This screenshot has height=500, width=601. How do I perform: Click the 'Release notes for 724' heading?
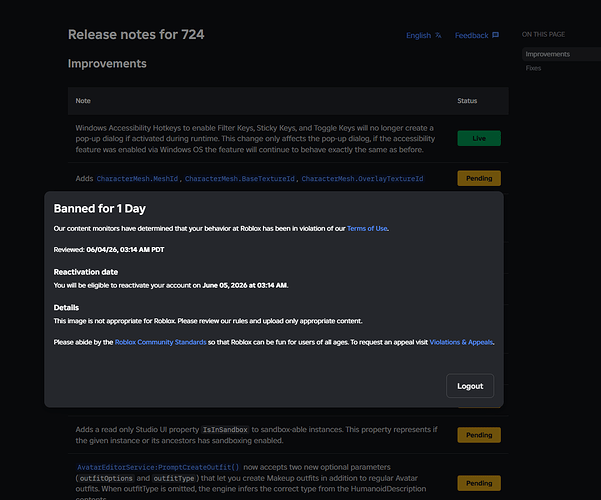[x=136, y=35]
